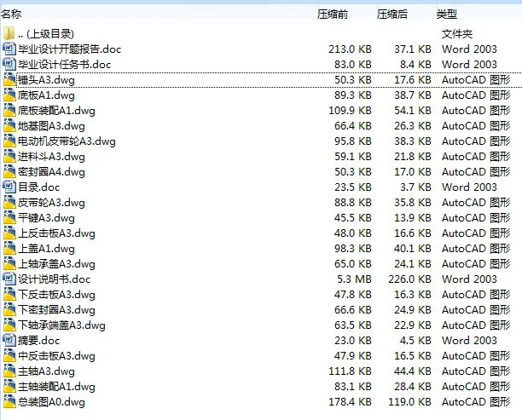
Task: Click the AutoCAD icon of 电动机皮带轮A3.dwg
Action: (x=9, y=141)
